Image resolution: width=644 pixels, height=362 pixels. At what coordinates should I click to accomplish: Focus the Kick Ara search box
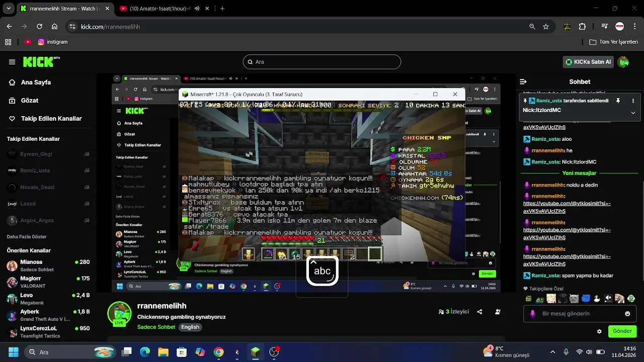click(x=322, y=62)
